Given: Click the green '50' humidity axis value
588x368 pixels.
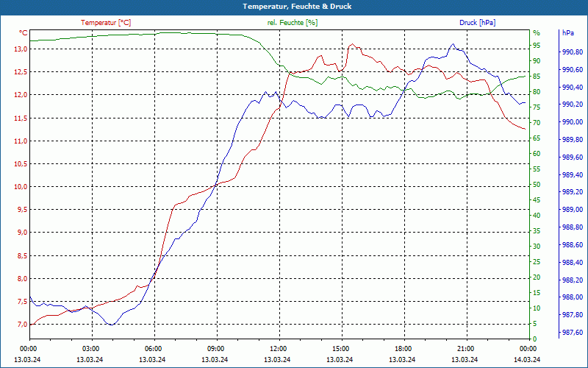Looking at the screenshot, I should [537, 185].
